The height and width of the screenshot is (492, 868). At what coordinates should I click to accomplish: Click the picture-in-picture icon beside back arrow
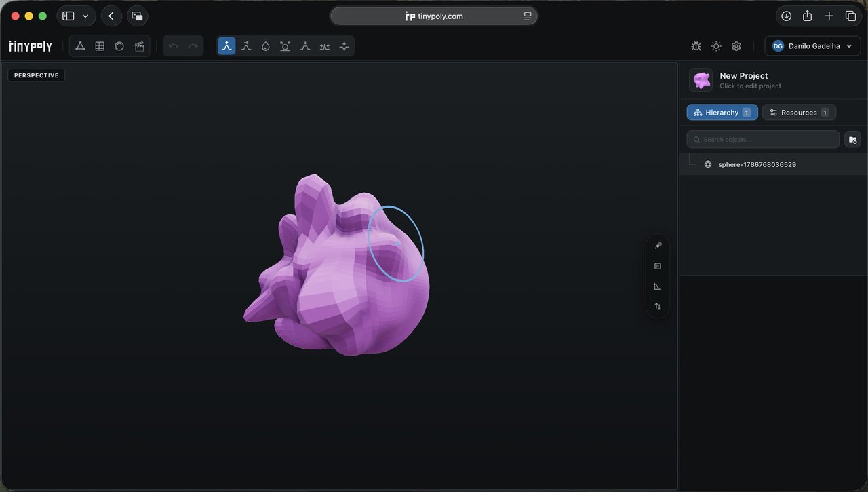tap(138, 16)
